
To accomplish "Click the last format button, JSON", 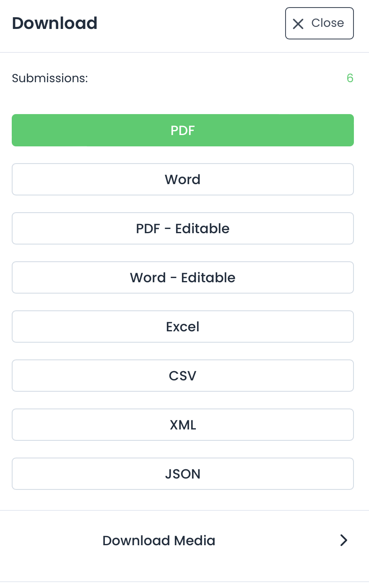I will pos(183,474).
